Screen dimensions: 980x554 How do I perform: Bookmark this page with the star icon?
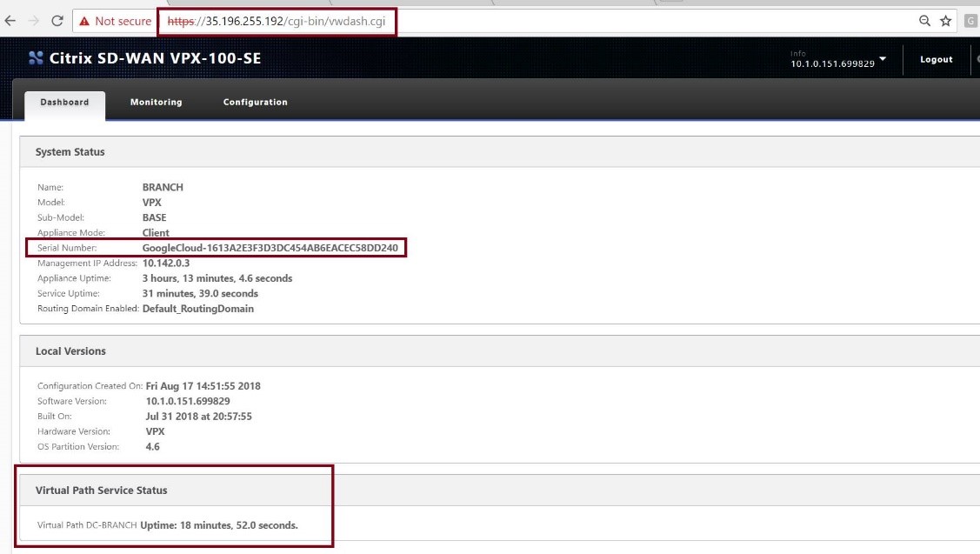(945, 21)
